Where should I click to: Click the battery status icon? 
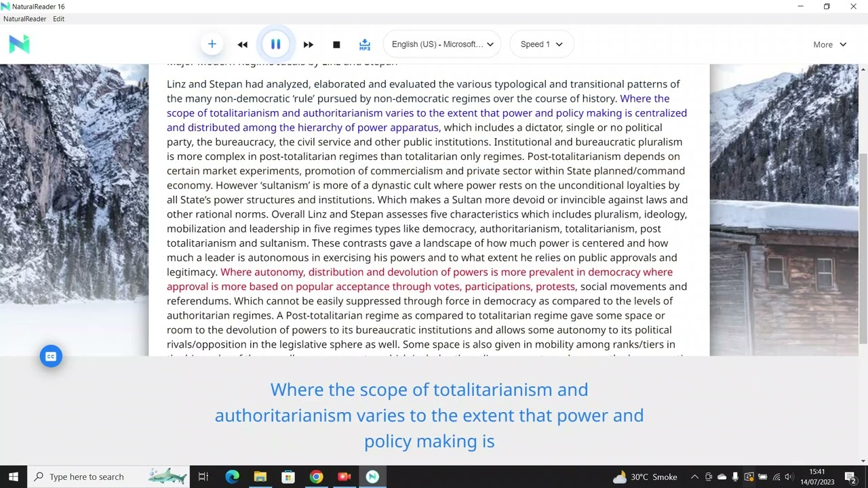(x=762, y=477)
